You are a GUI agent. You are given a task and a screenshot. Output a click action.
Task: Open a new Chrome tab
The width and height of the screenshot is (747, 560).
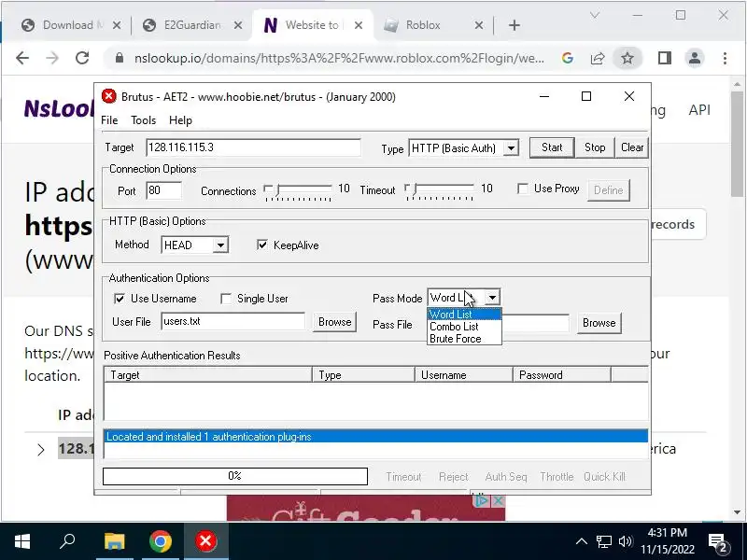[x=514, y=25]
